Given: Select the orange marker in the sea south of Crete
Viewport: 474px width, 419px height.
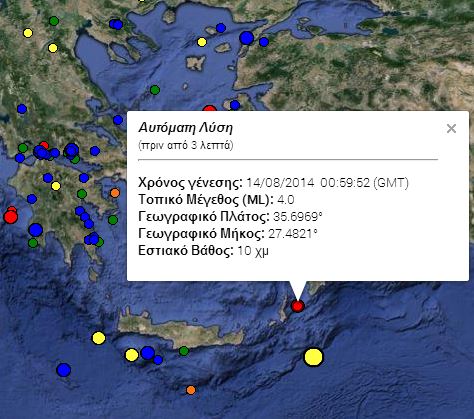Looking at the screenshot, I should (191, 390).
